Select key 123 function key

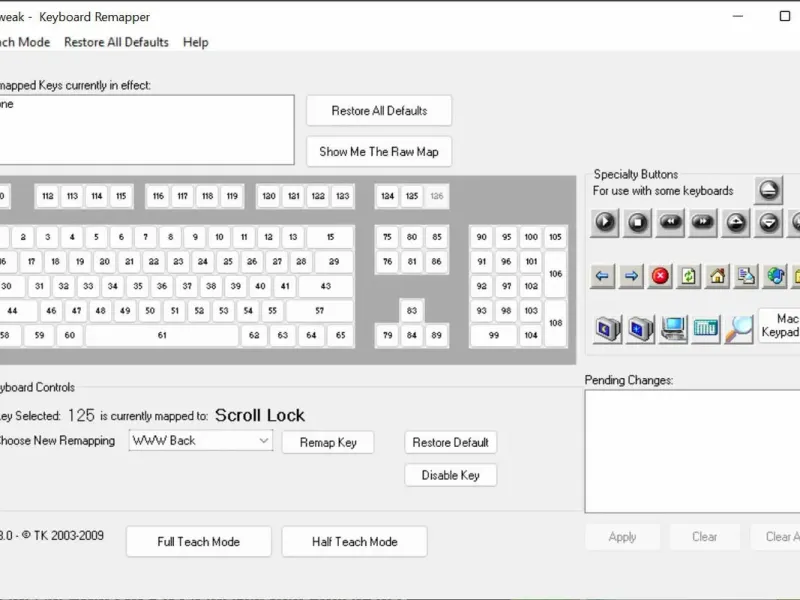(x=342, y=196)
